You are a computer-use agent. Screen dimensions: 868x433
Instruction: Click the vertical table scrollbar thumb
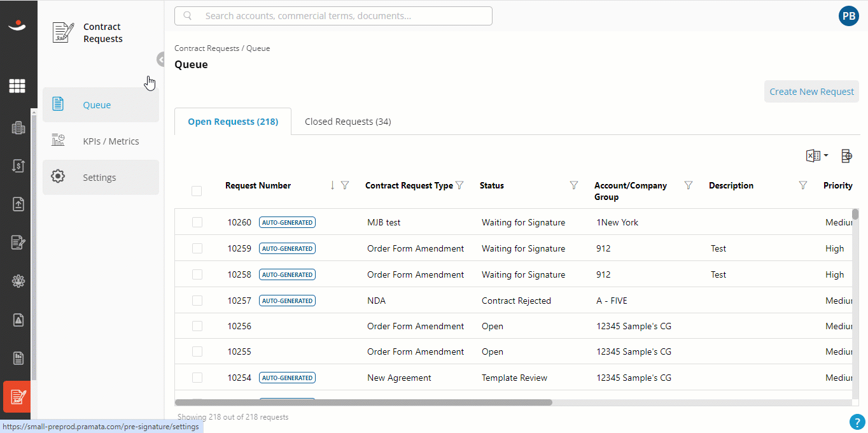[855, 214]
